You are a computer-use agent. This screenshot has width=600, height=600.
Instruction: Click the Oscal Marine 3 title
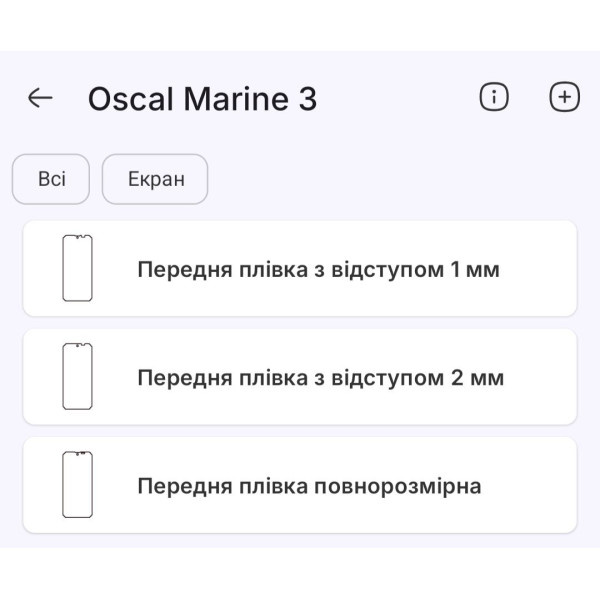coord(202,99)
